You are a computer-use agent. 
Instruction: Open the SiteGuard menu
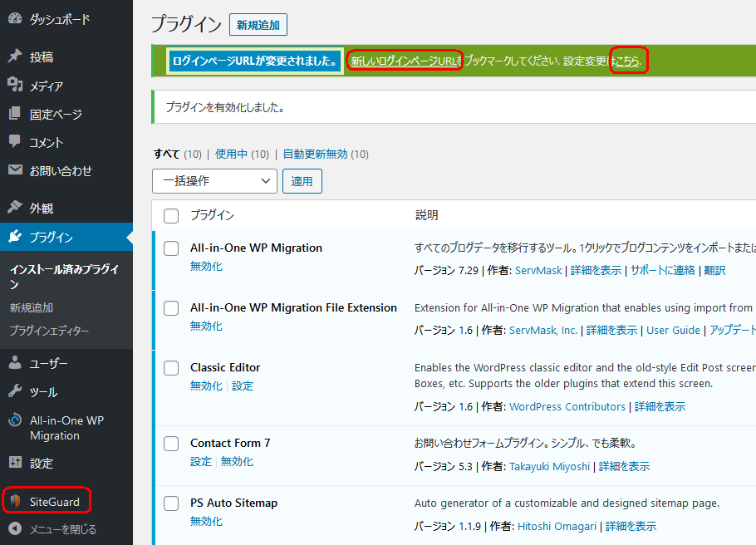[x=55, y=502]
